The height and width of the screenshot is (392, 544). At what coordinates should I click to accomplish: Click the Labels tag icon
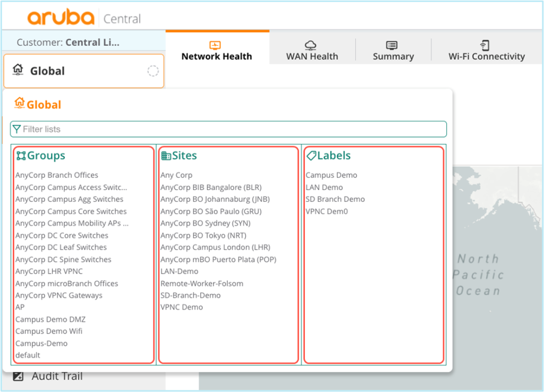pyautogui.click(x=311, y=156)
